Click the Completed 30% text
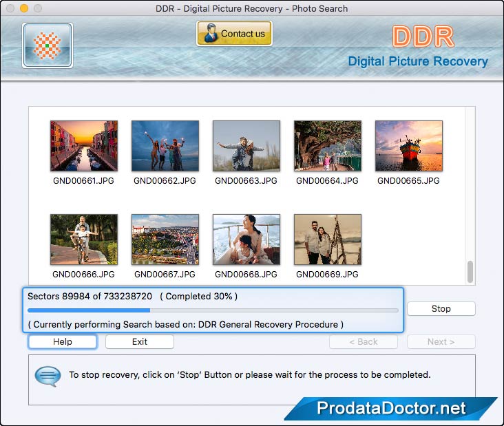The height and width of the screenshot is (426, 504). point(199,296)
